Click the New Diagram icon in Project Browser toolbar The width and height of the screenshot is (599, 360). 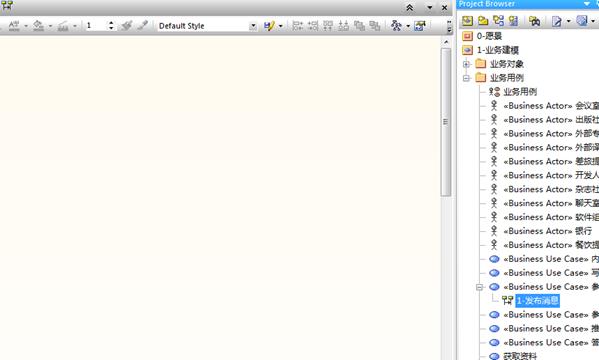point(498,21)
